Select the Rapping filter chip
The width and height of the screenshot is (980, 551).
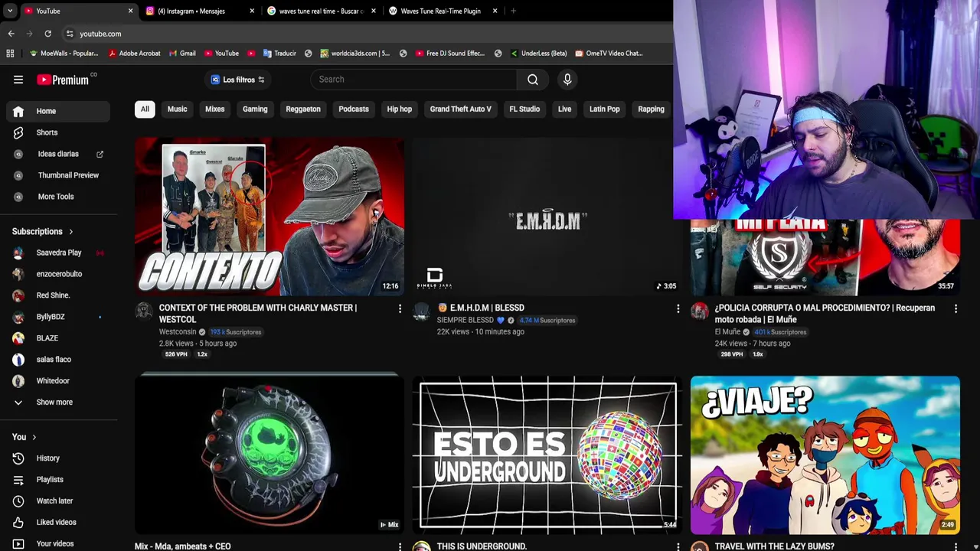[651, 109]
